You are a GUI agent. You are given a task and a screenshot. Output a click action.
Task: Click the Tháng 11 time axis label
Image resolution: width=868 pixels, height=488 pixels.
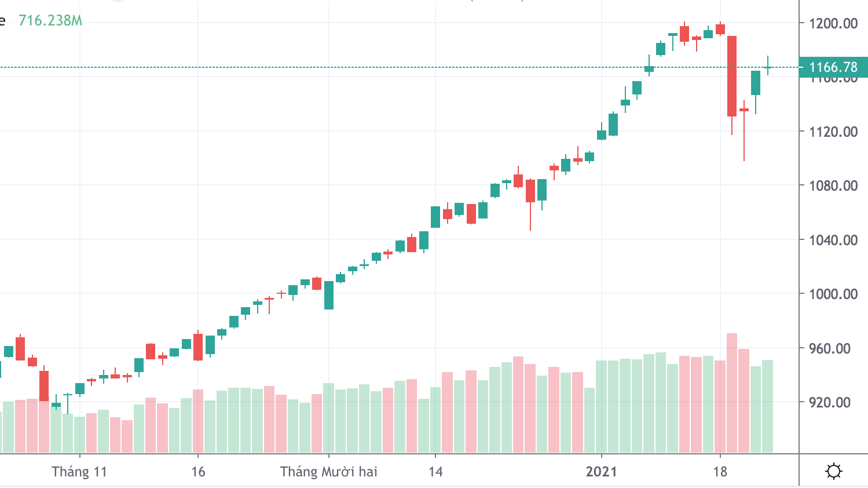click(x=79, y=471)
